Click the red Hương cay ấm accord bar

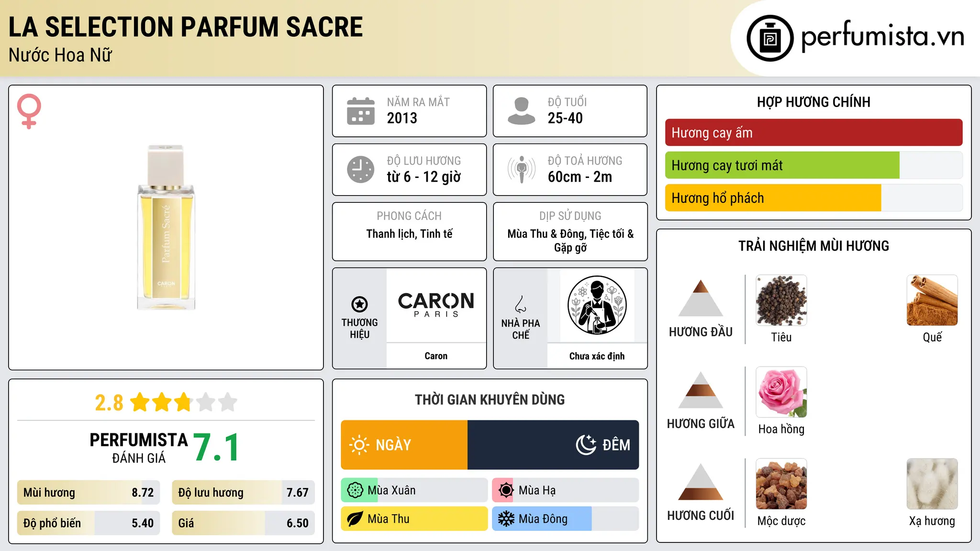[x=814, y=132]
